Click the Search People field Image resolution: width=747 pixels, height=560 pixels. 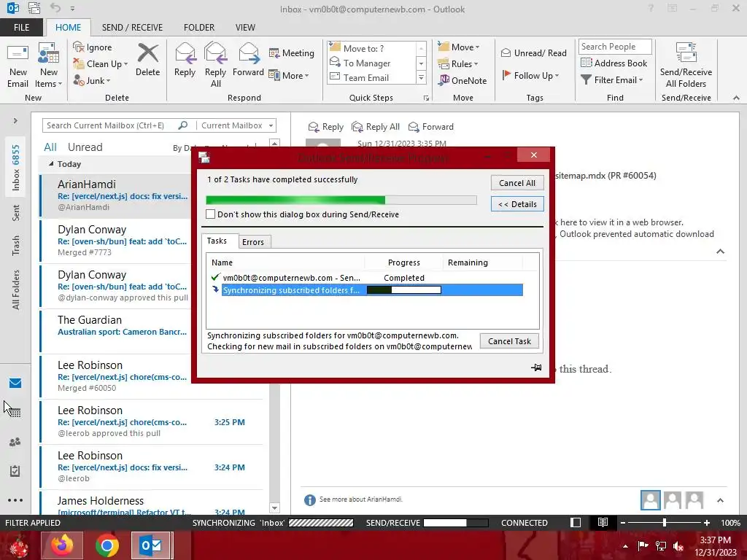click(x=615, y=47)
